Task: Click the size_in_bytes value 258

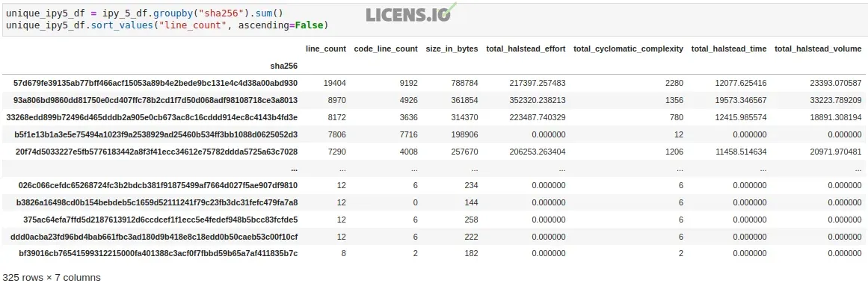Action: click(x=471, y=220)
